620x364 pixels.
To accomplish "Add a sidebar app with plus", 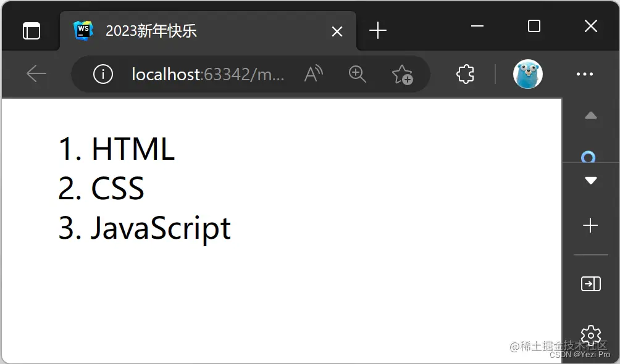I will tap(590, 225).
